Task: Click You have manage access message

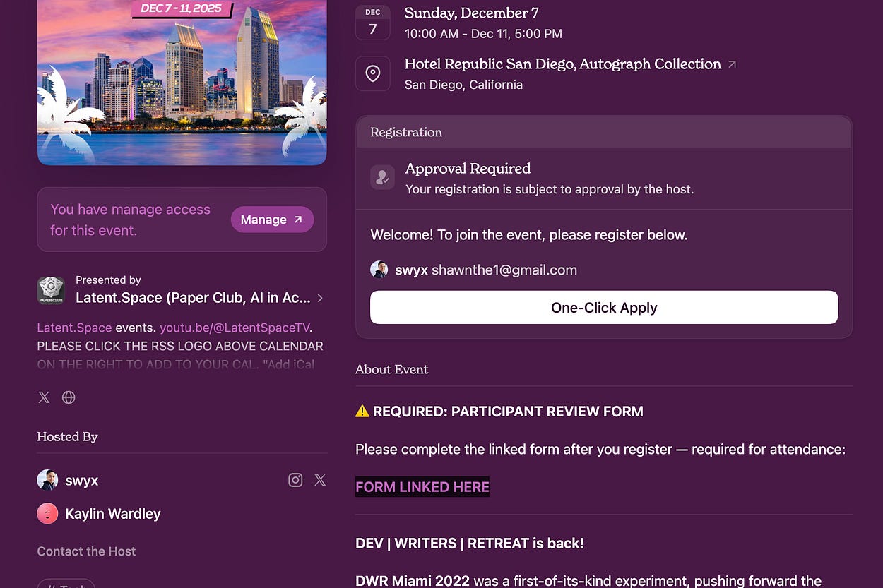Action: [x=130, y=220]
